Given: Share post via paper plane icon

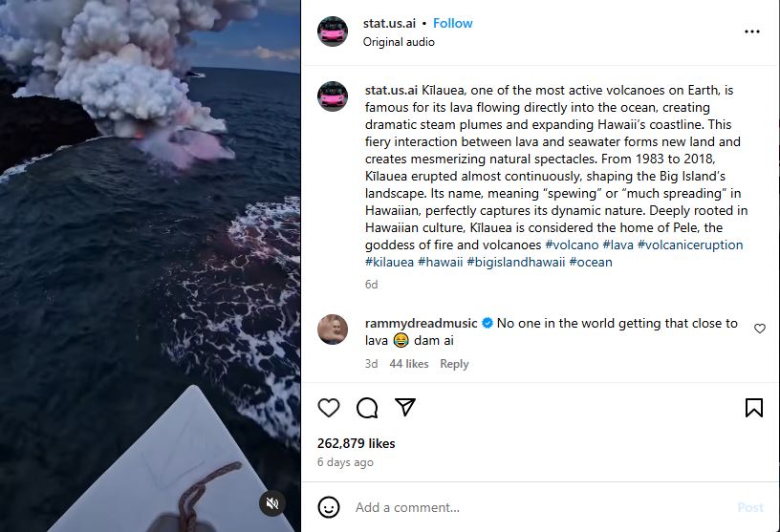Looking at the screenshot, I should point(405,408).
